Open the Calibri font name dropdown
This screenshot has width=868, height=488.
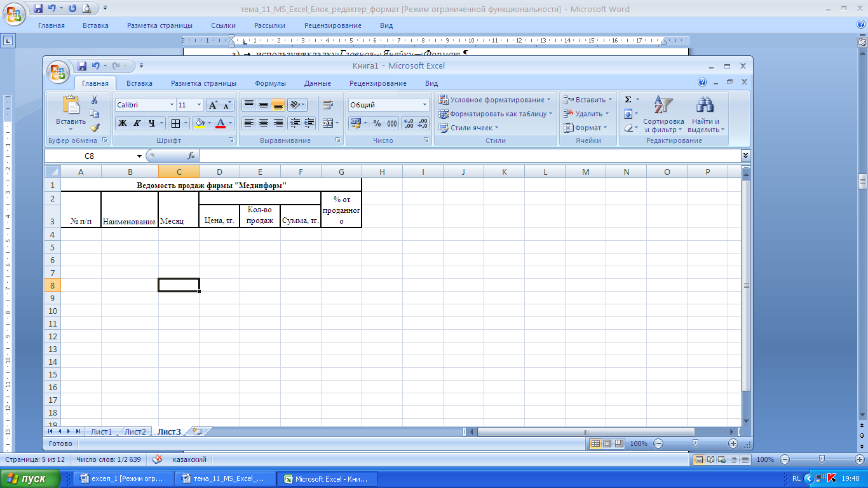coord(172,105)
